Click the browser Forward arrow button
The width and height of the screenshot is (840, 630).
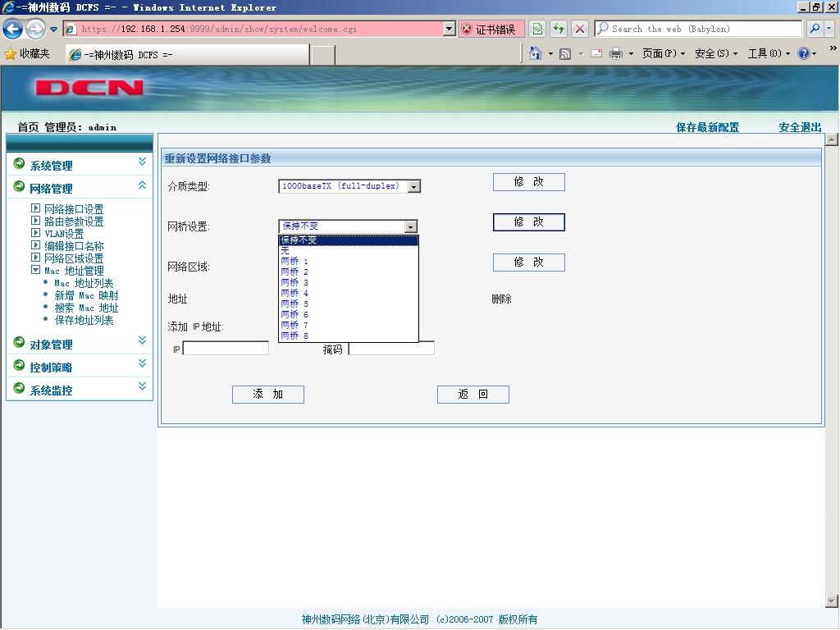(x=35, y=29)
